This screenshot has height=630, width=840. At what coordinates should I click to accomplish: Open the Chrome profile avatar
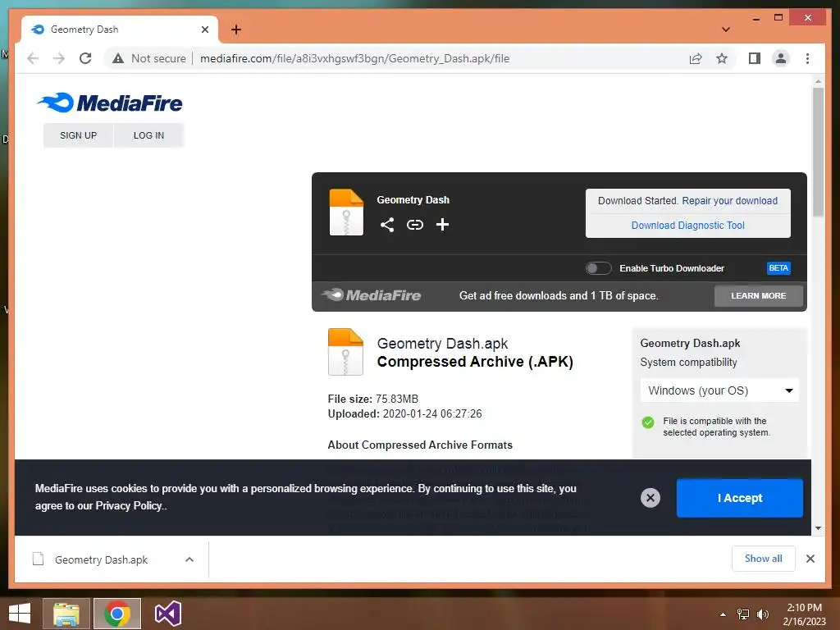781,58
